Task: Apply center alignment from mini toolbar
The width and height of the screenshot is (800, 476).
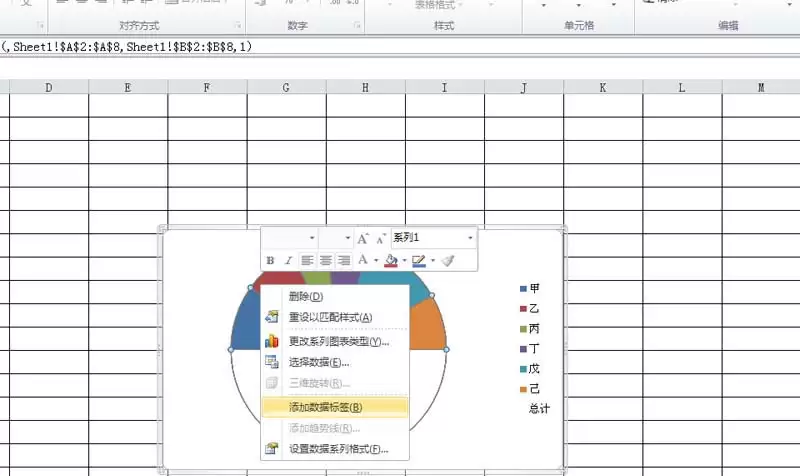Action: pos(326,260)
